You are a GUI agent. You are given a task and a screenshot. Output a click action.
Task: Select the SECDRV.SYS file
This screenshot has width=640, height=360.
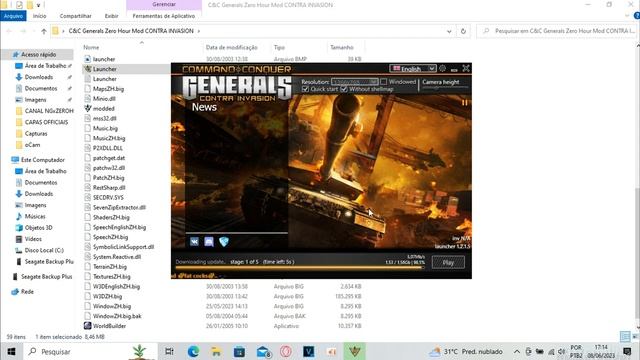pos(108,198)
